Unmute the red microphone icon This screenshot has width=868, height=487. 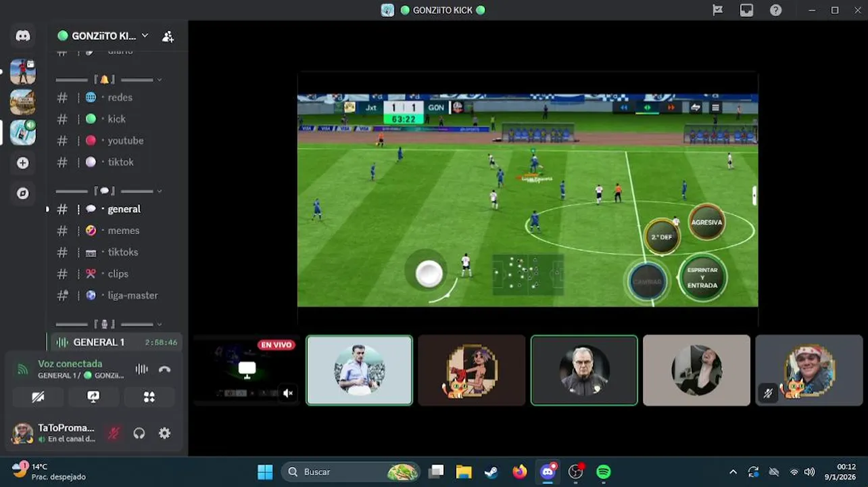(114, 434)
